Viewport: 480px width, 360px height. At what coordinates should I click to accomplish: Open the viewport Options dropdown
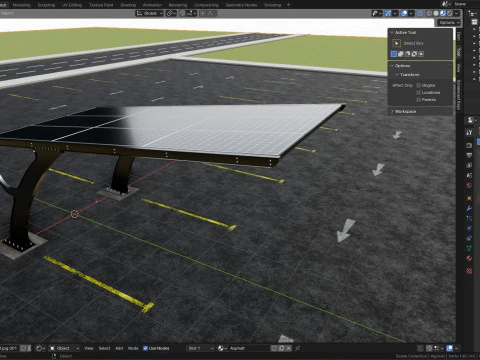(449, 23)
